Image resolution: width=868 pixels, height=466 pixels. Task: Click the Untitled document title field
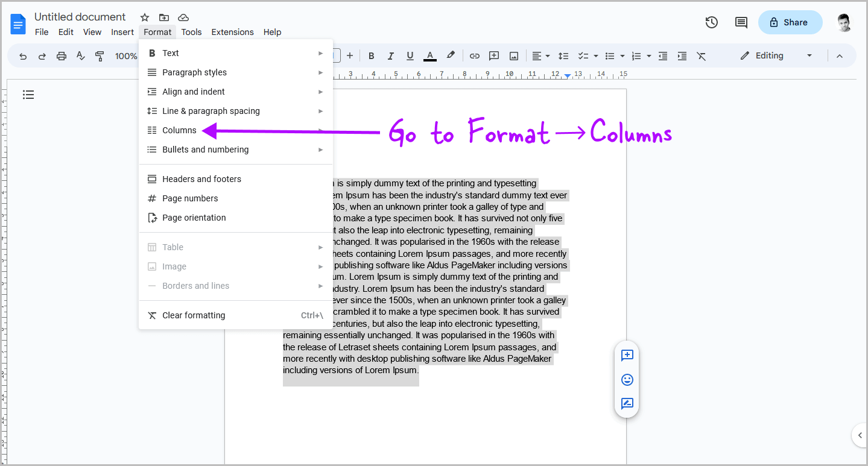click(x=80, y=16)
